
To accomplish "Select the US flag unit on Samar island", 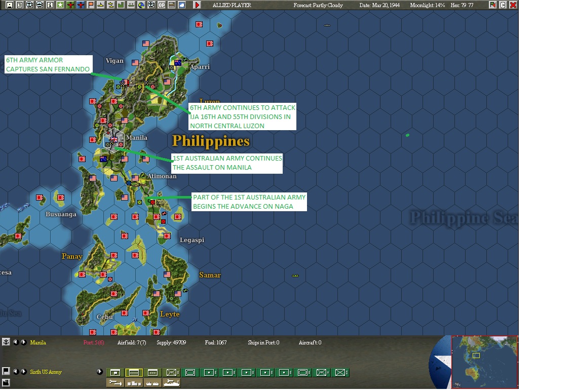I will [167, 275].
